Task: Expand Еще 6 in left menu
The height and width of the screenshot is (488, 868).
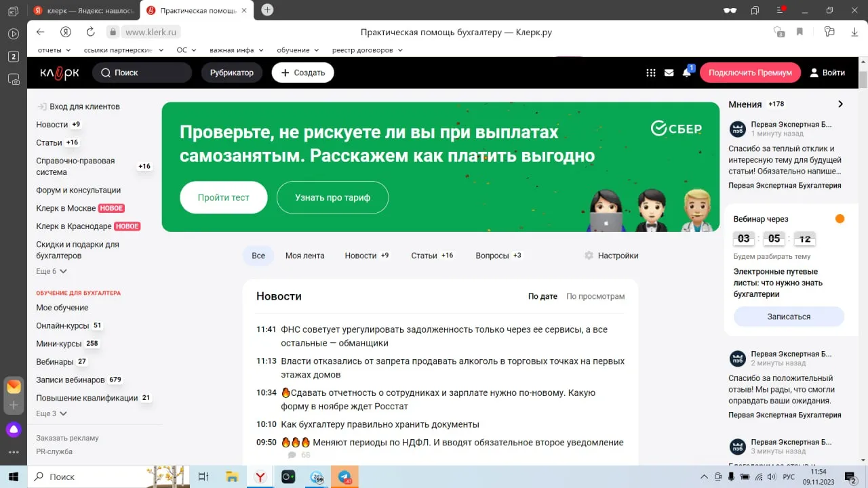Action: pyautogui.click(x=52, y=271)
